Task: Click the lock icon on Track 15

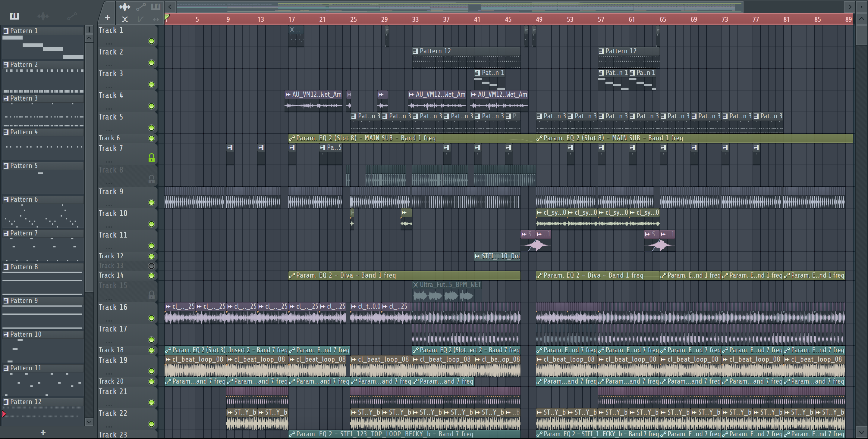Action: tap(152, 294)
